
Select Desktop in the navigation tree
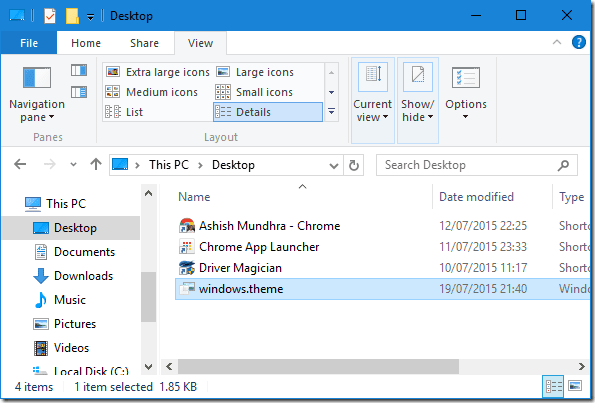[71, 228]
